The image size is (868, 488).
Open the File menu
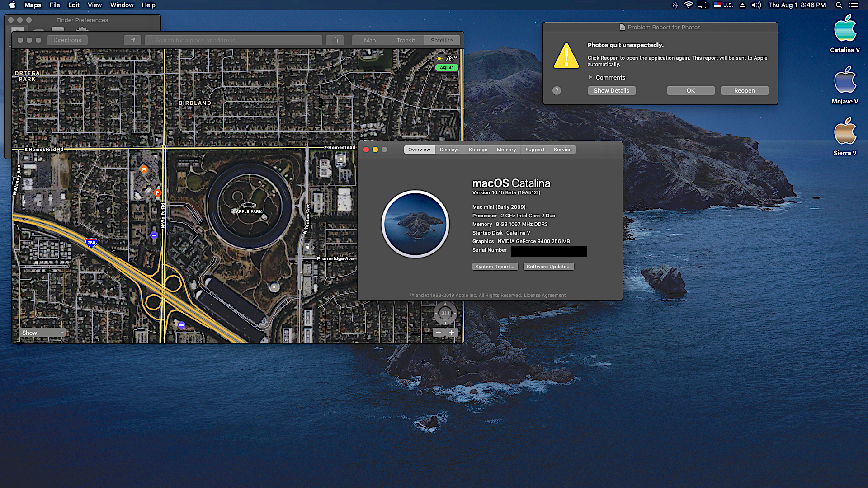click(55, 5)
